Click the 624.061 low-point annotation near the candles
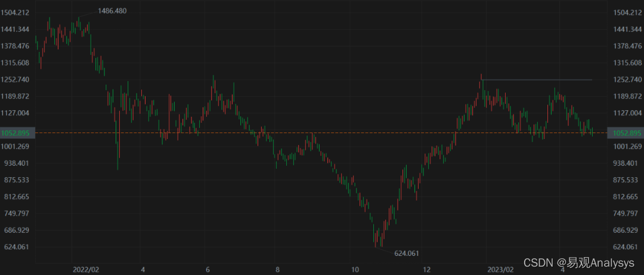 point(407,253)
